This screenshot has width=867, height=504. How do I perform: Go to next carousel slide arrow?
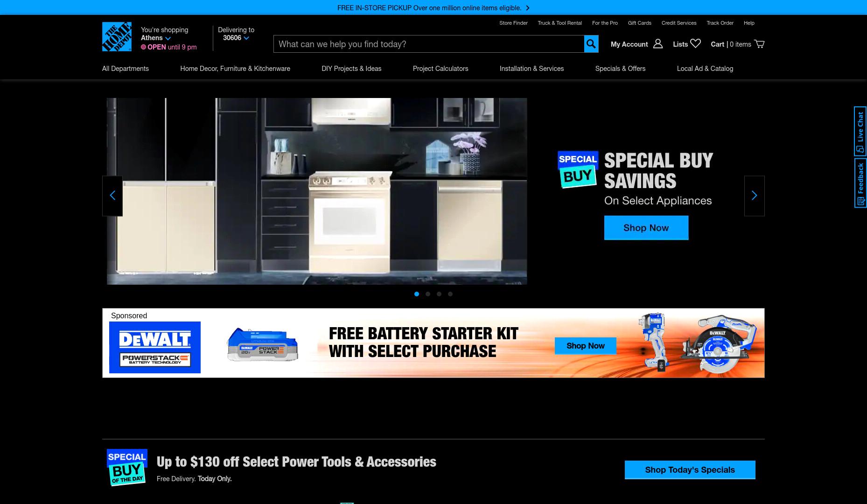(x=754, y=196)
